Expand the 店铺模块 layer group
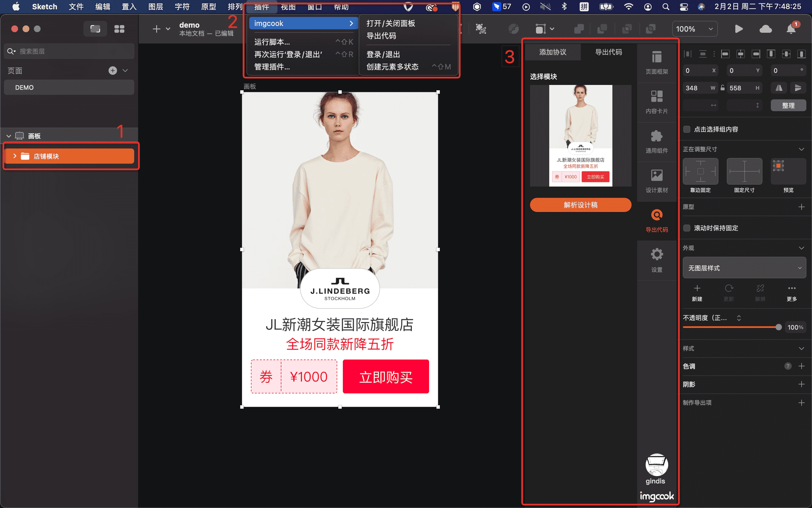This screenshot has width=812, height=508. tap(15, 156)
